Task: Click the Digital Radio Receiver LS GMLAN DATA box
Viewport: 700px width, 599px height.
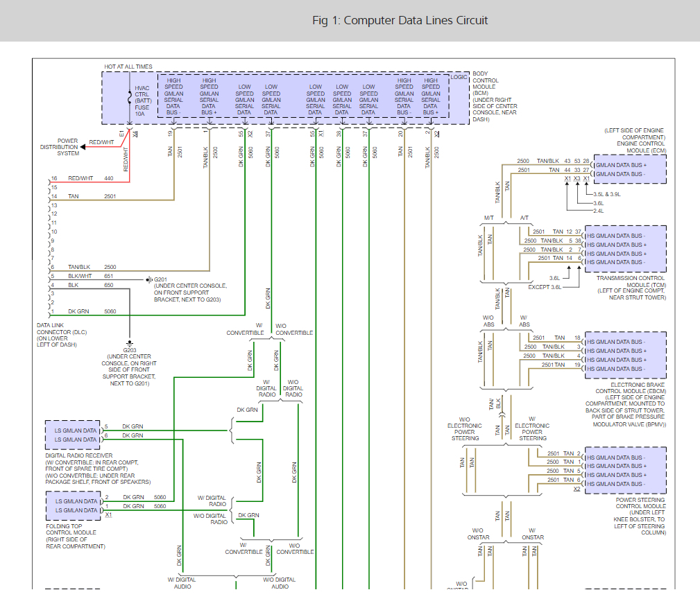Action: (x=73, y=435)
